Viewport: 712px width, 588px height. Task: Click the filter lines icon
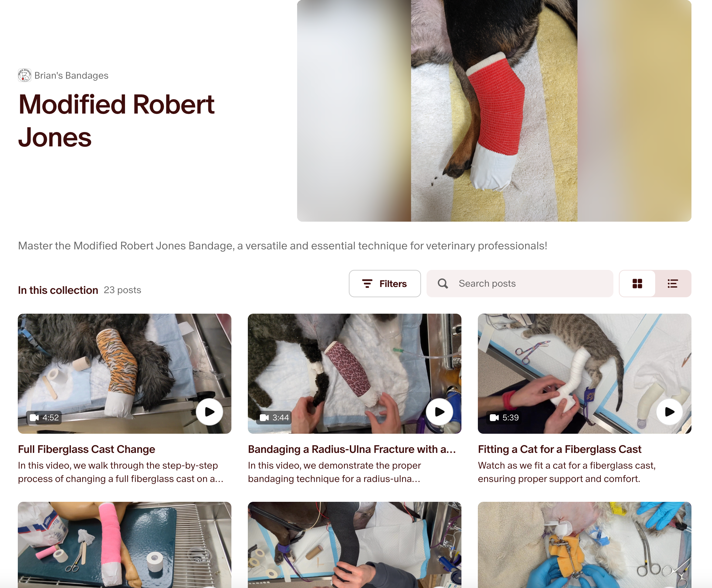coord(367,284)
